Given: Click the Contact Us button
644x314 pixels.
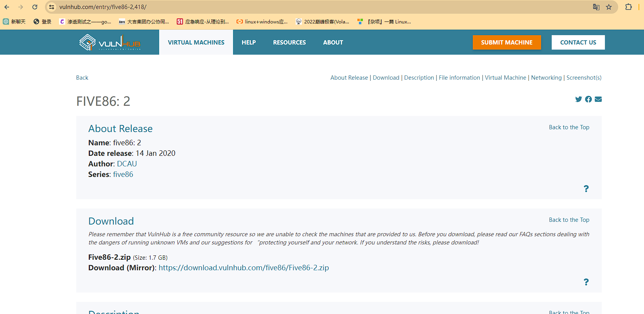Looking at the screenshot, I should (x=578, y=42).
